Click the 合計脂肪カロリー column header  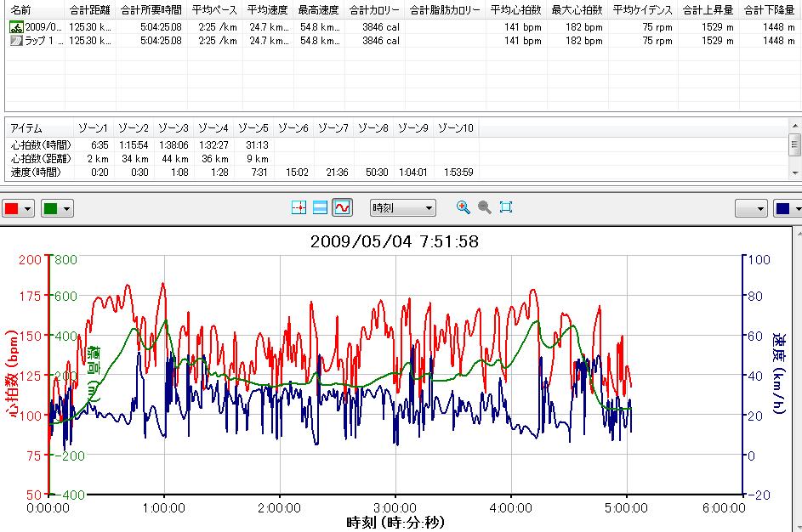(x=445, y=9)
